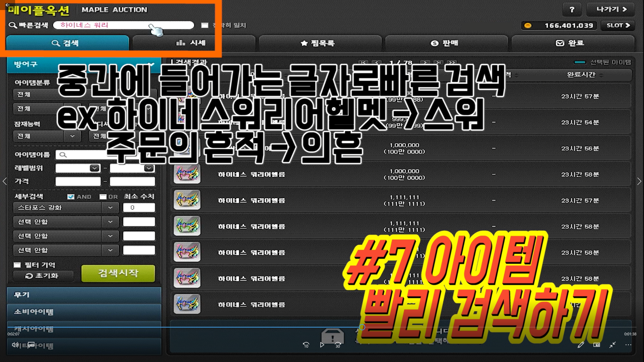Image resolution: width=644 pixels, height=362 pixels.
Task: Click the magnifier icon in the 아이템이름 field
Action: (x=64, y=155)
